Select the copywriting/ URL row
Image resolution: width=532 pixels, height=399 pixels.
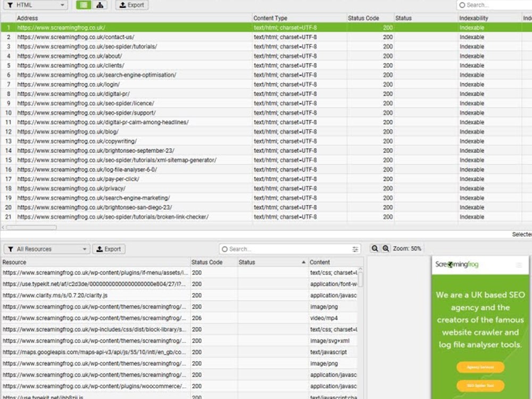tap(266, 141)
